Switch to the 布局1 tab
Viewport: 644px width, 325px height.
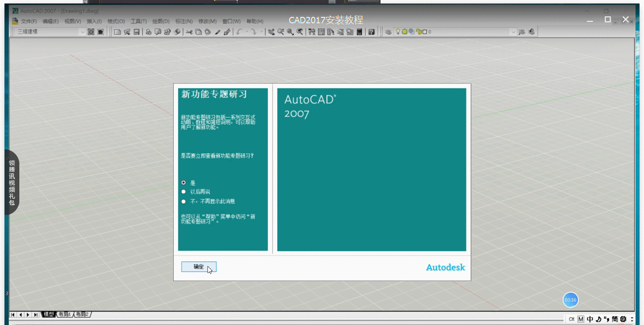coord(64,314)
